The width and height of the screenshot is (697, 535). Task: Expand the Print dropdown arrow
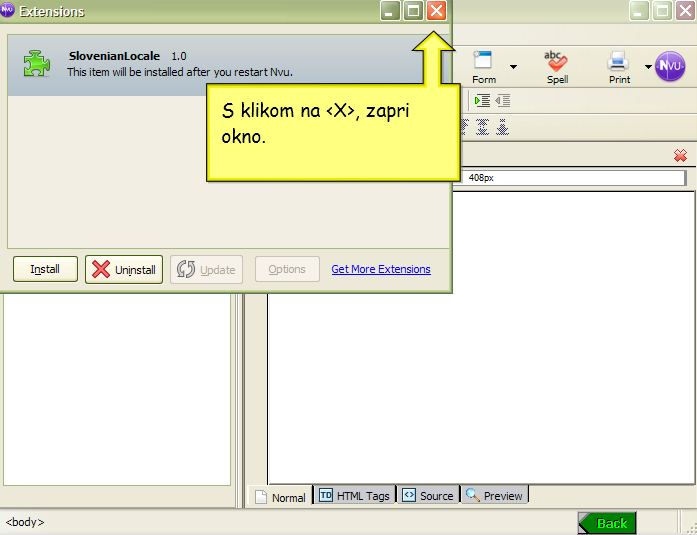point(647,68)
